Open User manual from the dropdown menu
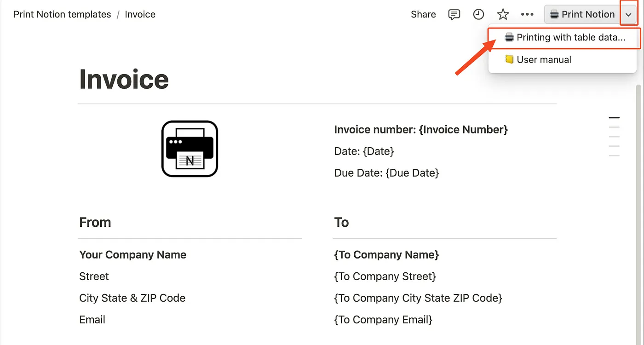Image resolution: width=644 pixels, height=345 pixels. click(x=544, y=59)
